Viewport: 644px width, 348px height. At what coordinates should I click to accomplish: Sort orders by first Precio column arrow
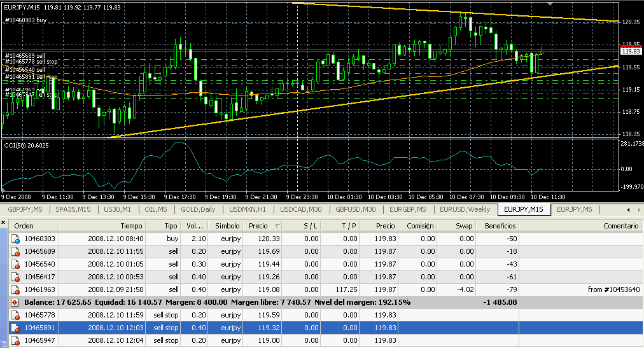(276, 226)
